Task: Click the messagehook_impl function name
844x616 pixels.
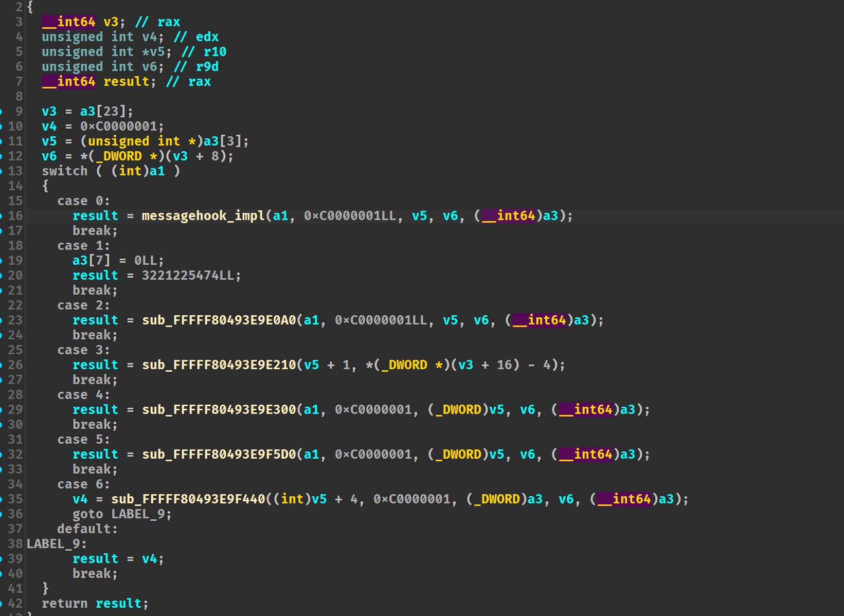Action: [x=203, y=215]
